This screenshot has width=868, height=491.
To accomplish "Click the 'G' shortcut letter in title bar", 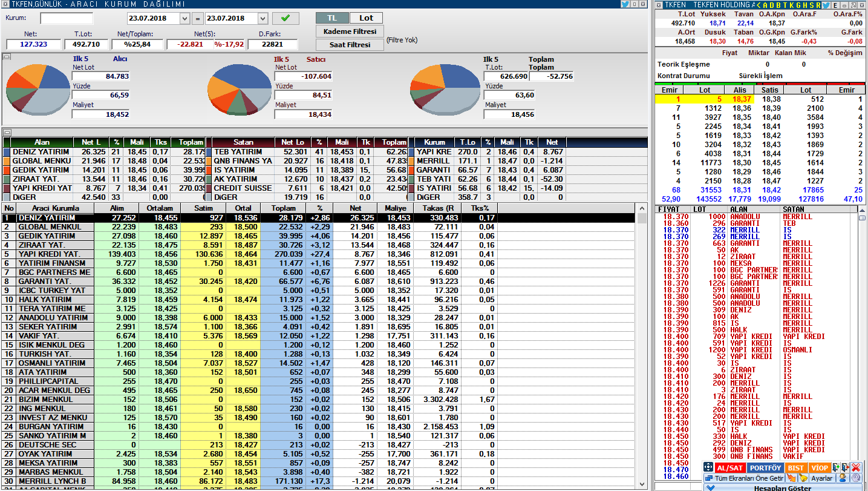I will [798, 5].
